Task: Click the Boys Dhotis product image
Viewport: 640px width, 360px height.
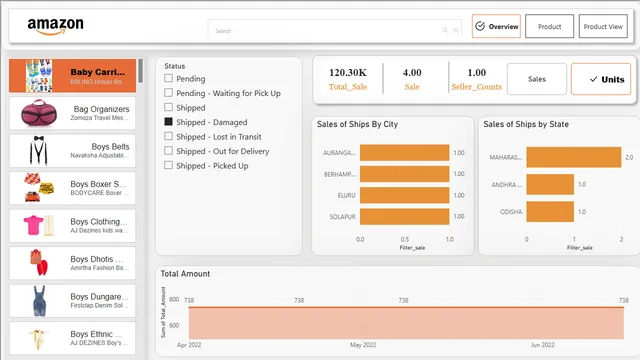Action: coord(39,262)
